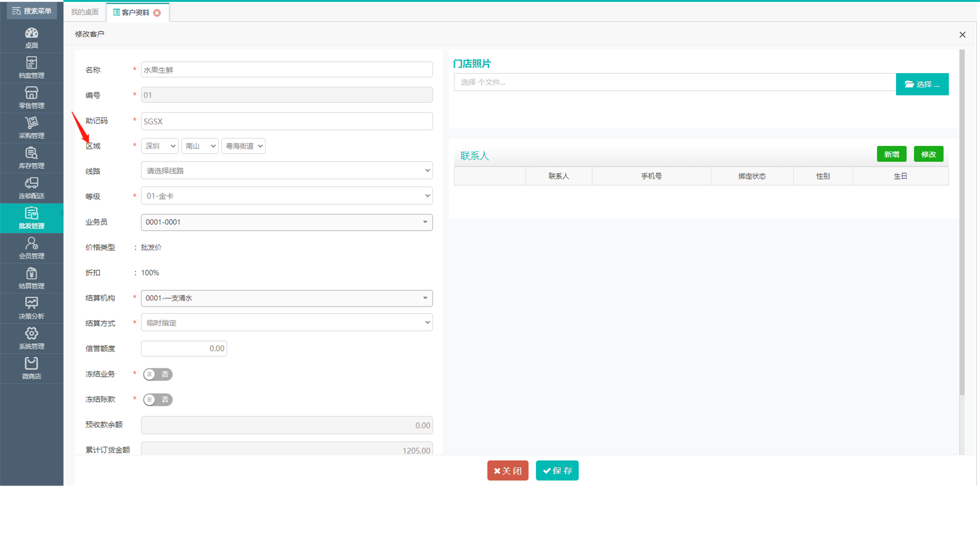Click the 绑定状态 column header

[x=752, y=176]
